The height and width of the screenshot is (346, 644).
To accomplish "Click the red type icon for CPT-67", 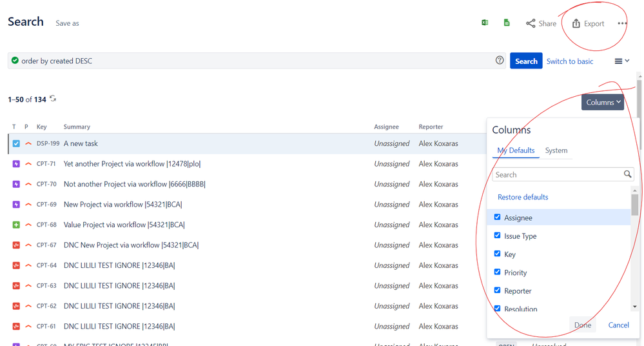I will tap(16, 245).
